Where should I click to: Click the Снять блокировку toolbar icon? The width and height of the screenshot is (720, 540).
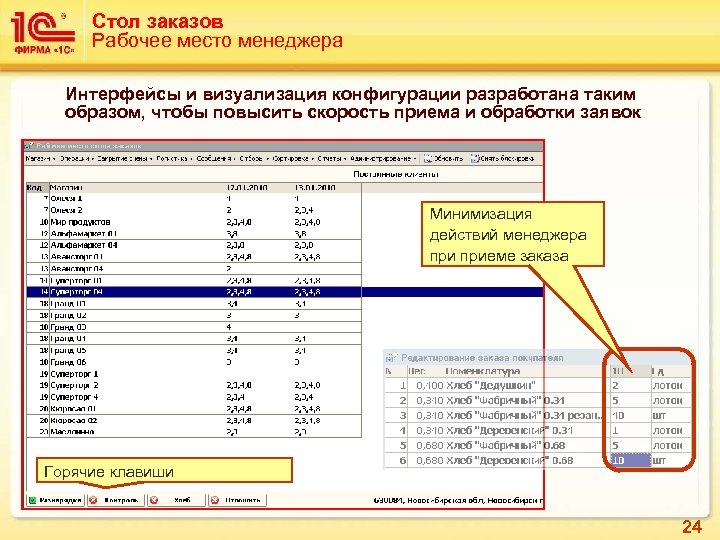pyautogui.click(x=475, y=158)
